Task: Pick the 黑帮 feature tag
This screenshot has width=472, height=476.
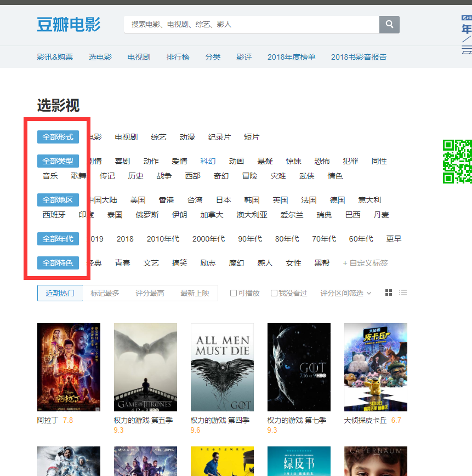Action: coord(322,263)
